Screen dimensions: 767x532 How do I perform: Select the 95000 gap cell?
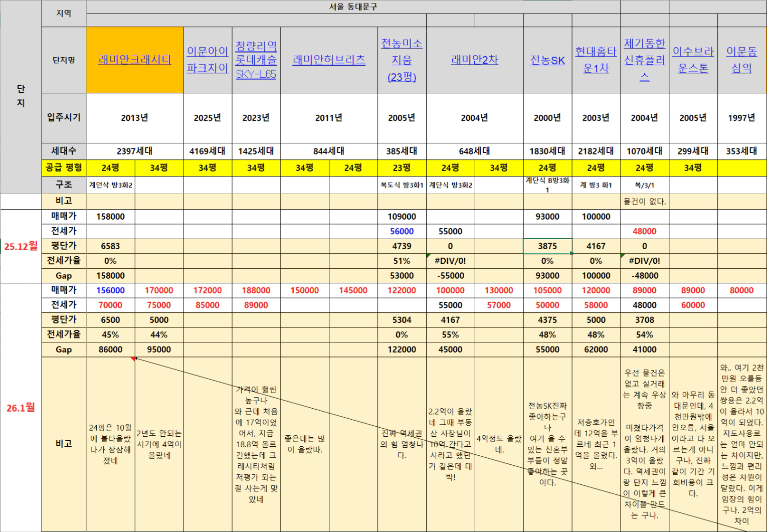(x=159, y=349)
